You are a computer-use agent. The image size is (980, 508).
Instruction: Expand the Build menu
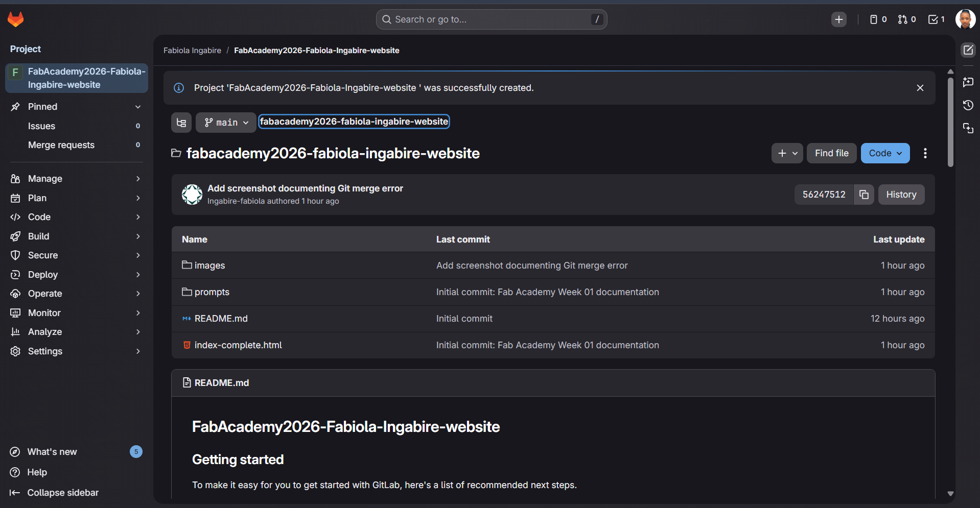77,236
